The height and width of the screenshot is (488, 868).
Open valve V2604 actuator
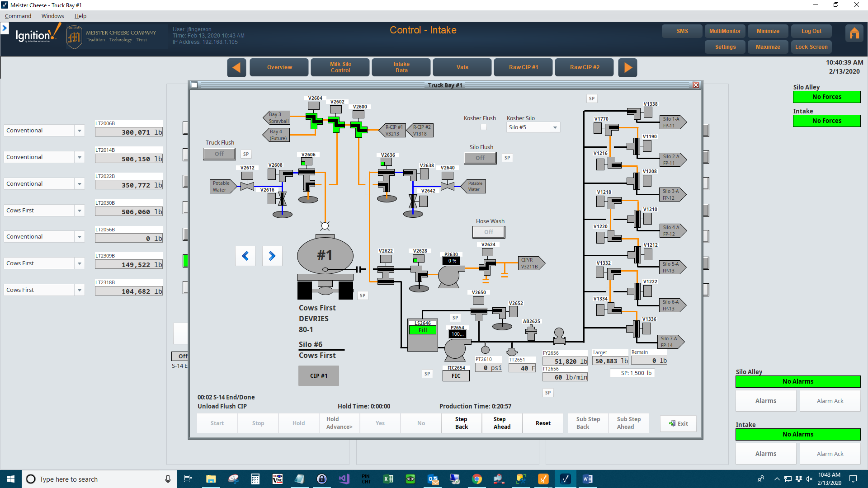point(313,106)
